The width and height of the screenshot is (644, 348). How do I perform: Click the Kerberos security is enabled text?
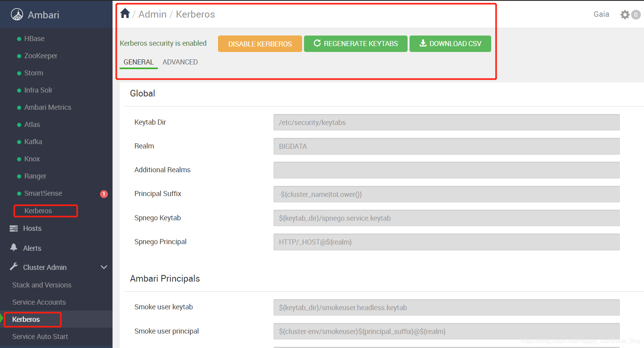(x=163, y=43)
